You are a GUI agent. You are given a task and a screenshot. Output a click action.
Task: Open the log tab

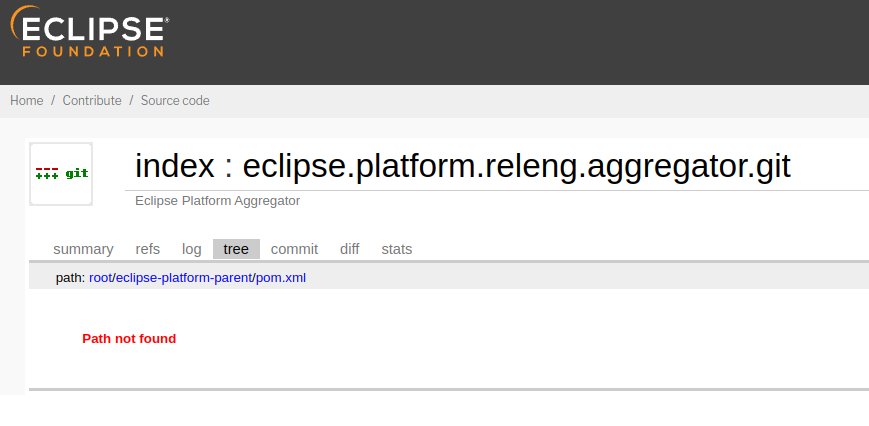click(192, 249)
